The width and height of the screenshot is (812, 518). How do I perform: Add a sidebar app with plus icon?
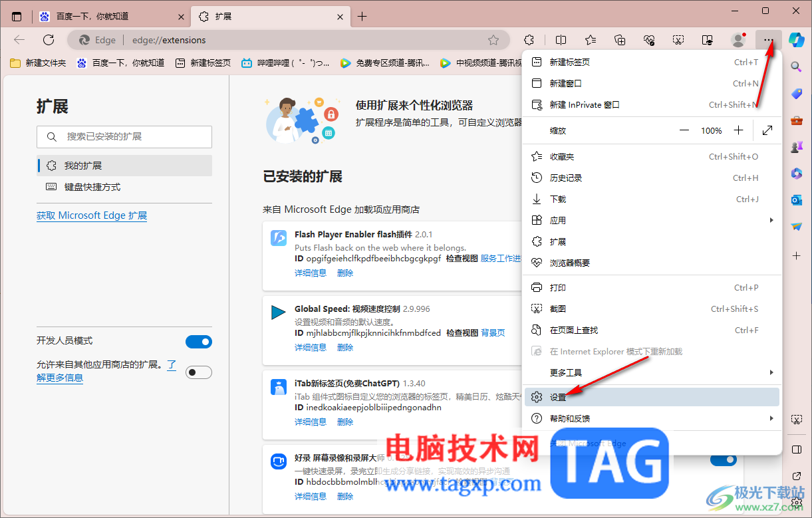(x=796, y=255)
